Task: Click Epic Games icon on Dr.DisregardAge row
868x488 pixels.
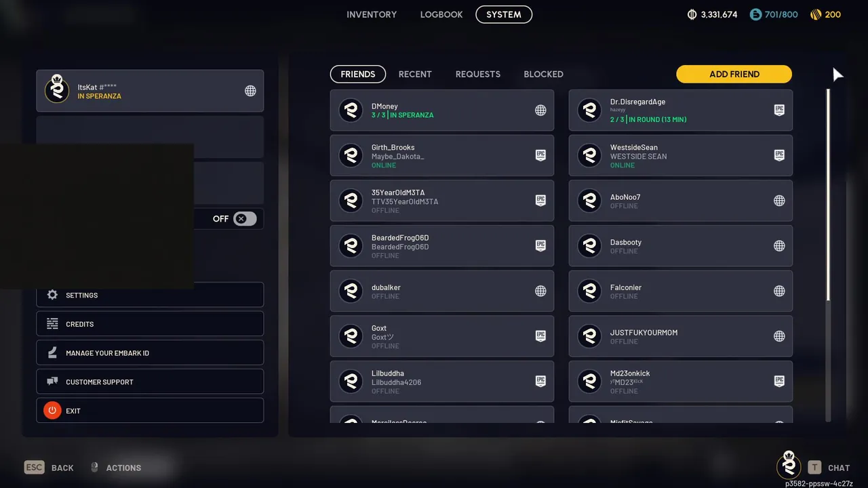Action: [779, 110]
